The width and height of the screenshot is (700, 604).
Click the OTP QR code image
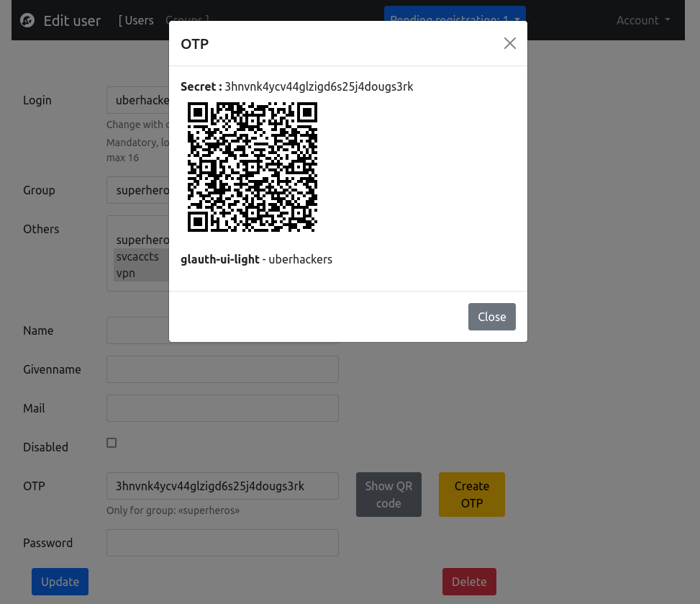pos(253,167)
